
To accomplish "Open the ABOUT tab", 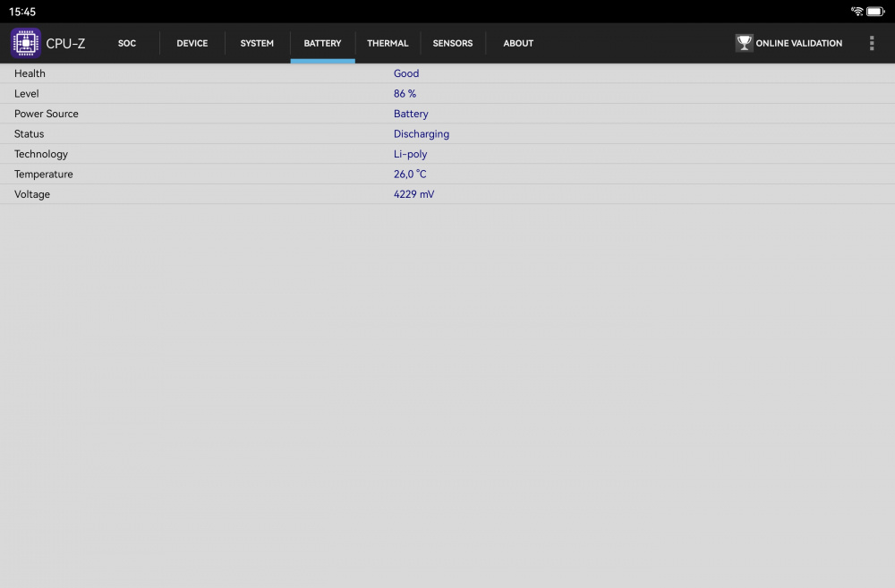I will (518, 43).
